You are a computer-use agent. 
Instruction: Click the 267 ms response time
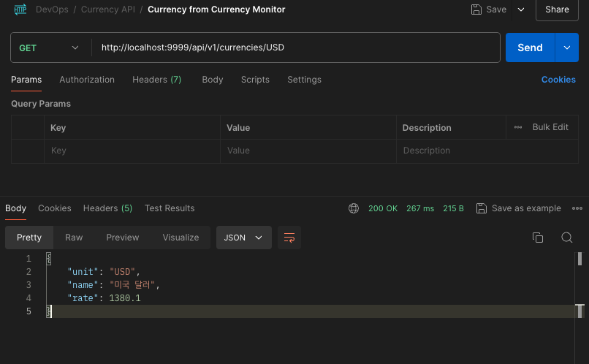pyautogui.click(x=420, y=208)
